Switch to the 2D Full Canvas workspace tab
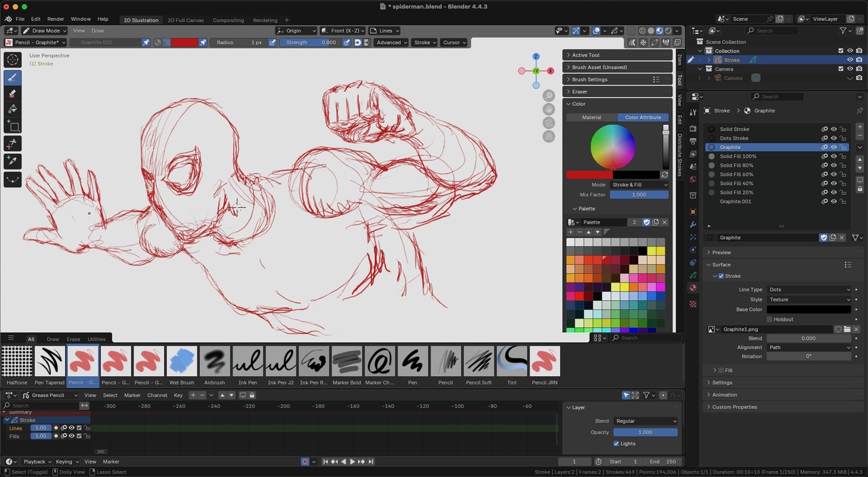This screenshot has height=477, width=868. (186, 20)
